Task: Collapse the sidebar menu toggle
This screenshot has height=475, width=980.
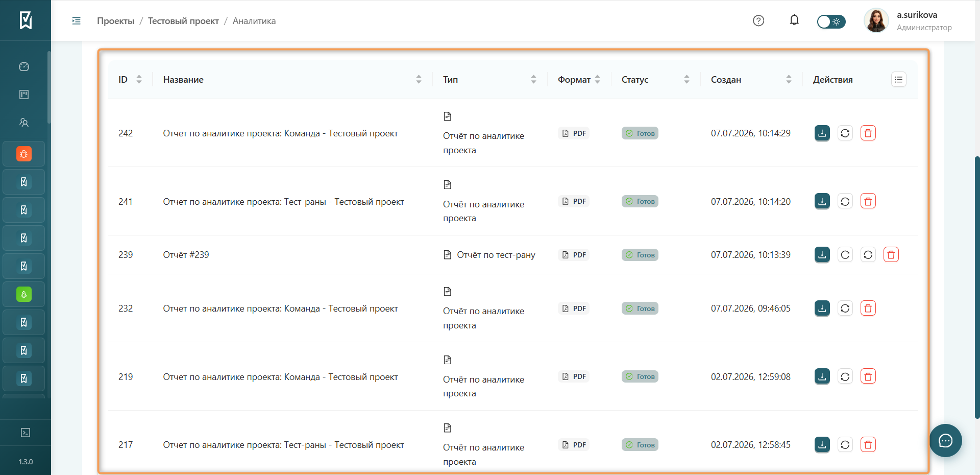Action: [x=77, y=21]
